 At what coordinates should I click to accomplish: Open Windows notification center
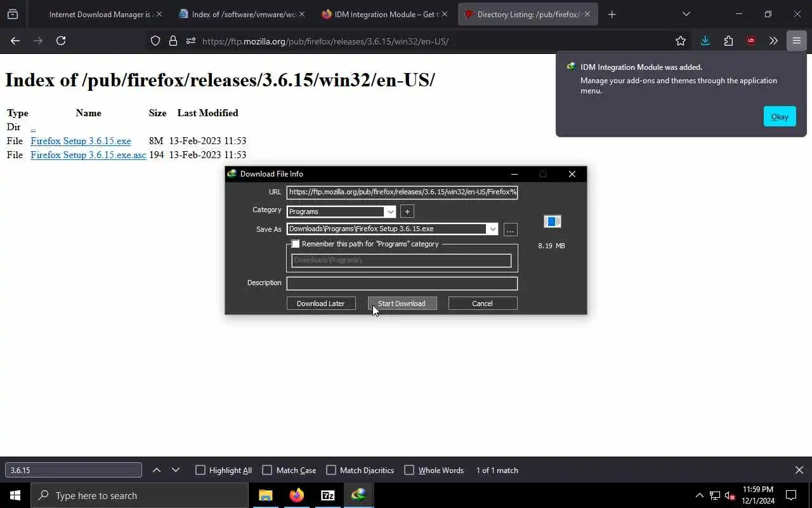[791, 495]
